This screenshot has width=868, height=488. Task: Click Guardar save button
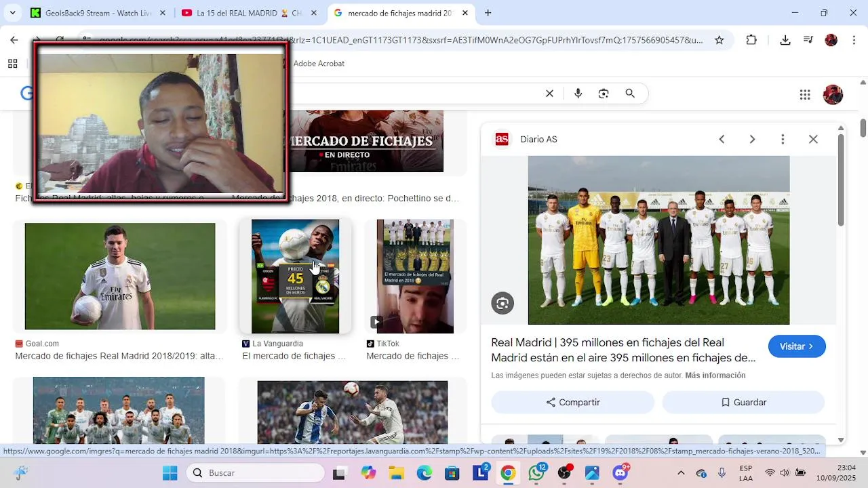tap(743, 402)
